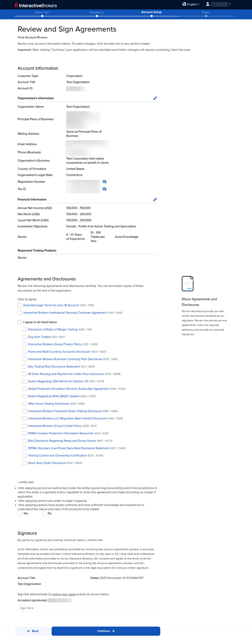Click the 'Connecticut' legal state value
The height and width of the screenshot is (644, 252).
click(x=74, y=175)
